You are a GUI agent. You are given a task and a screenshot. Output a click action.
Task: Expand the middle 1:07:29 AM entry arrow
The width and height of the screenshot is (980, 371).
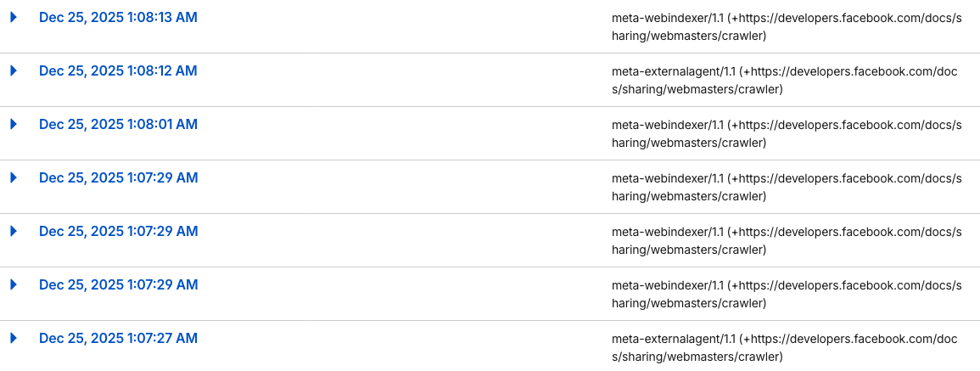pos(14,231)
